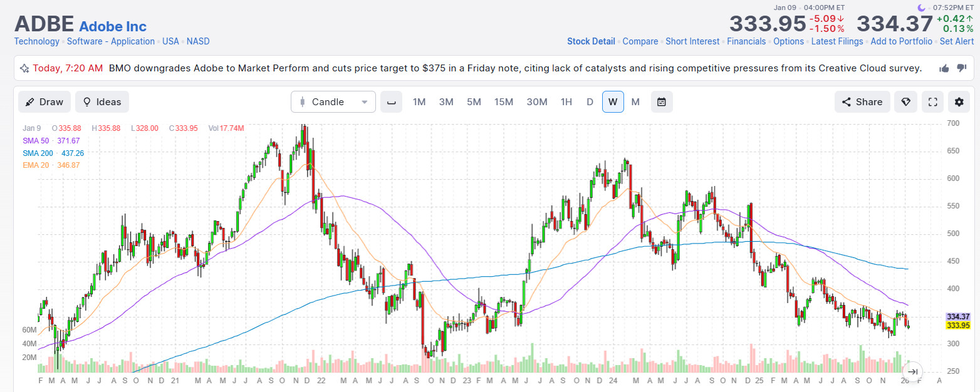Open the Latest Filings link
Screen dimensions: 980x392
pos(837,41)
